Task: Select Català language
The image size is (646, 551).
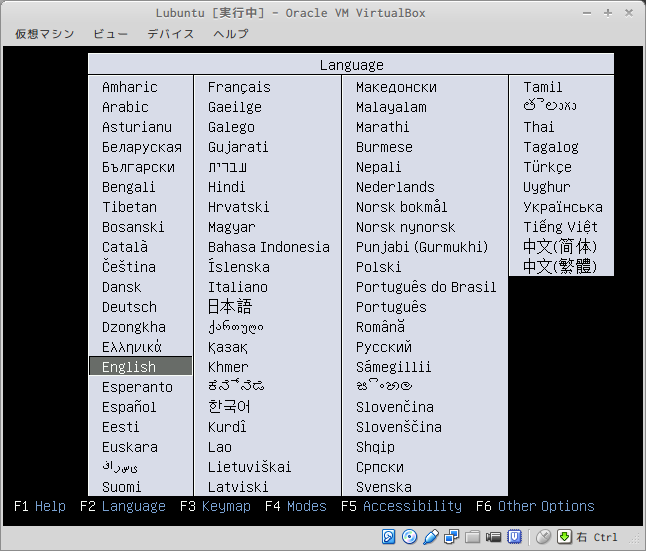Action: click(125, 247)
